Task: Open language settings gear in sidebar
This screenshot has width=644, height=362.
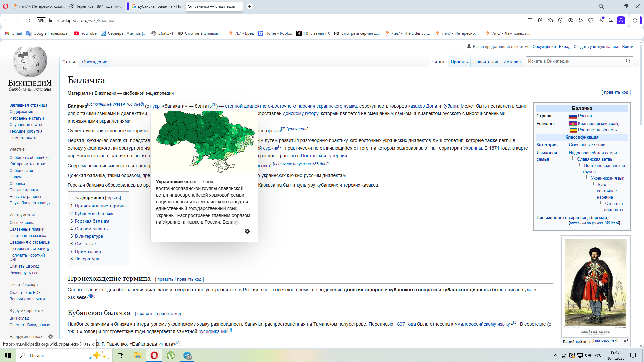Action: click(51, 337)
